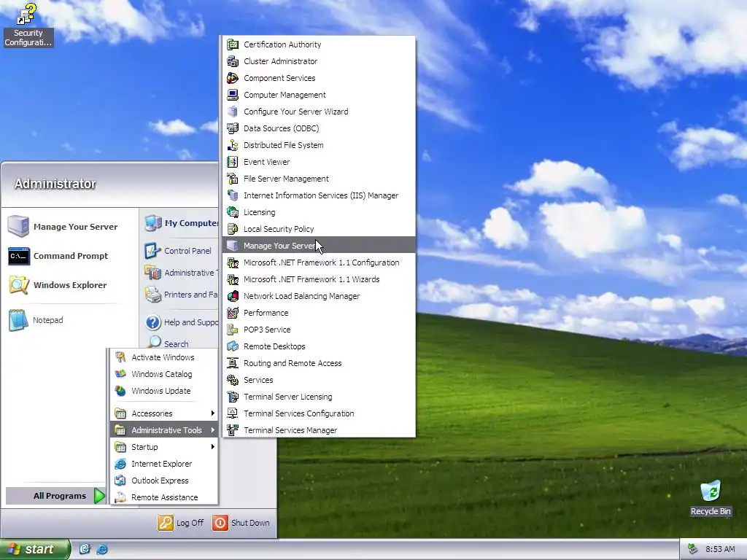Open Computer Management icon in submenu

(233, 95)
